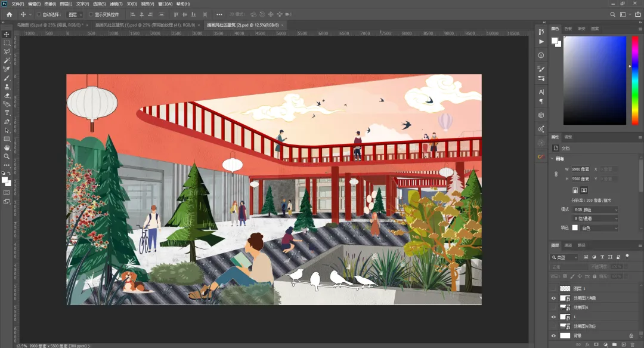Open the Search magnifier at top right
Image resolution: width=644 pixels, height=348 pixels.
coord(612,14)
